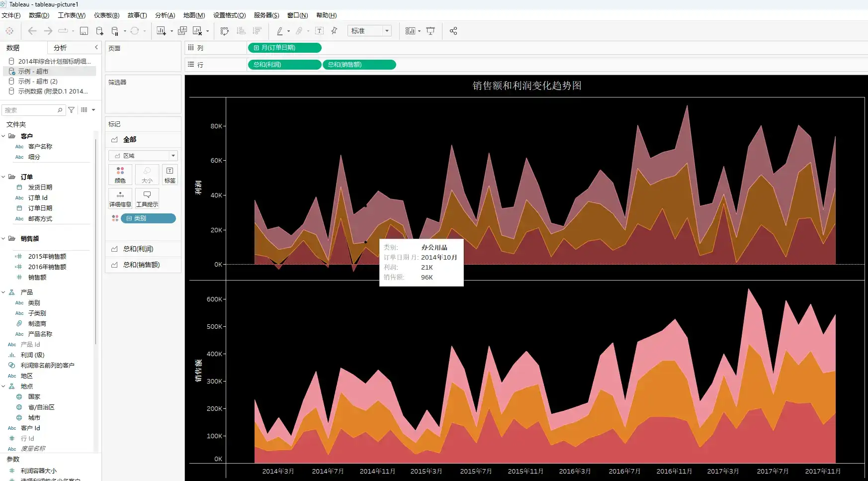This screenshot has height=481, width=868.
Task: Click the Size button in the Marks card
Action: pos(147,175)
